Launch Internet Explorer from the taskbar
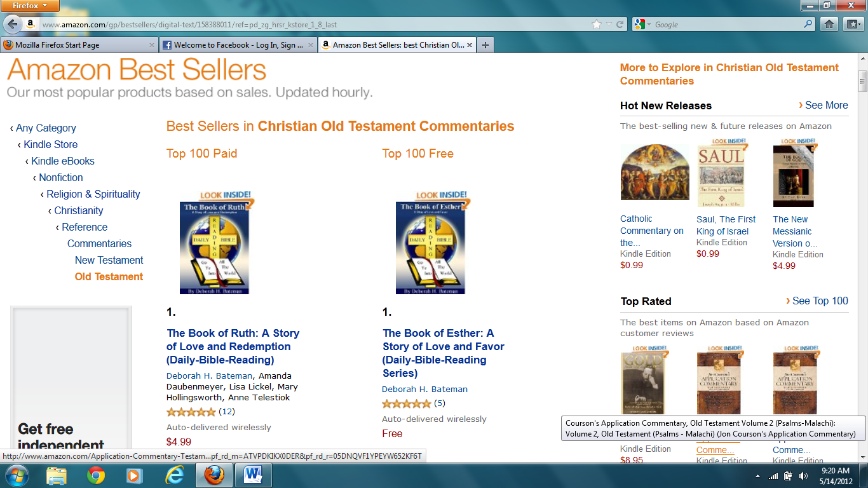Image resolution: width=868 pixels, height=488 pixels. coord(173,475)
